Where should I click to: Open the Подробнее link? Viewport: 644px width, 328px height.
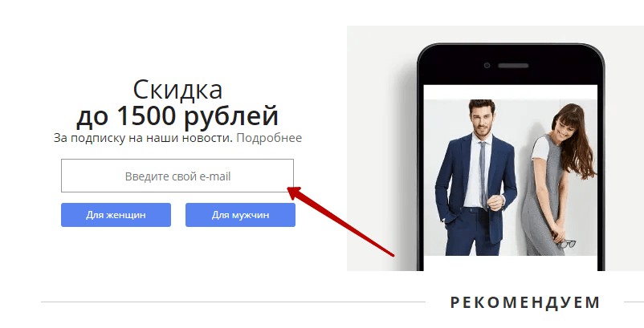pos(269,138)
